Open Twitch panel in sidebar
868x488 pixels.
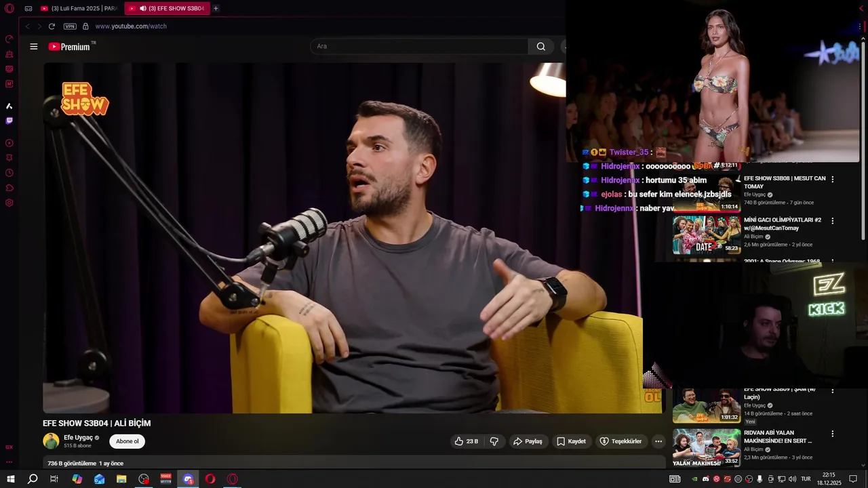pyautogui.click(x=9, y=121)
